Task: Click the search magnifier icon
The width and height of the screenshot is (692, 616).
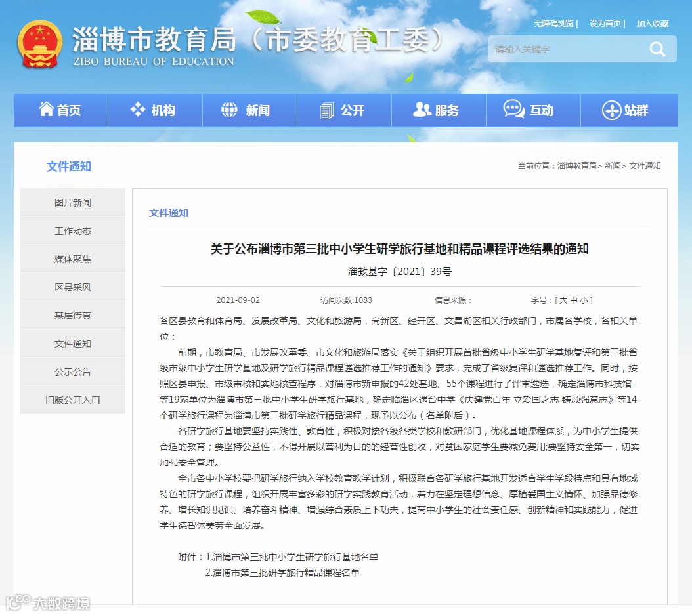Action: [657, 49]
